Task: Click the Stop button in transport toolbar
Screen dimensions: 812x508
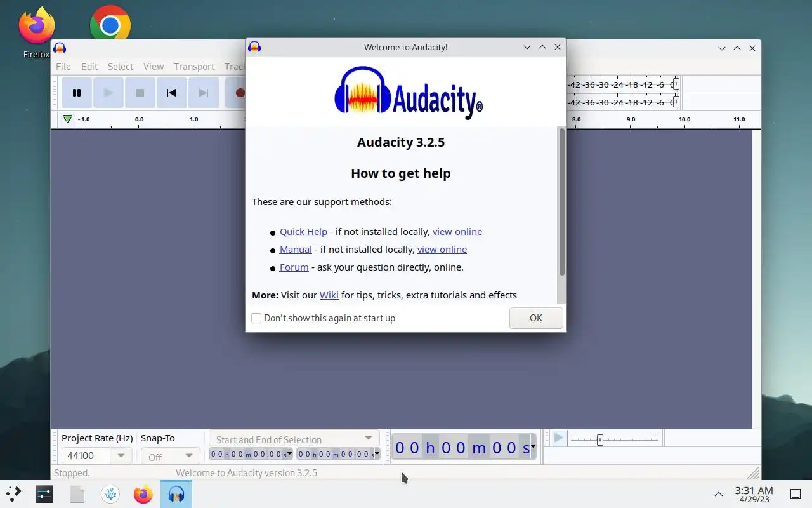Action: coord(140,93)
